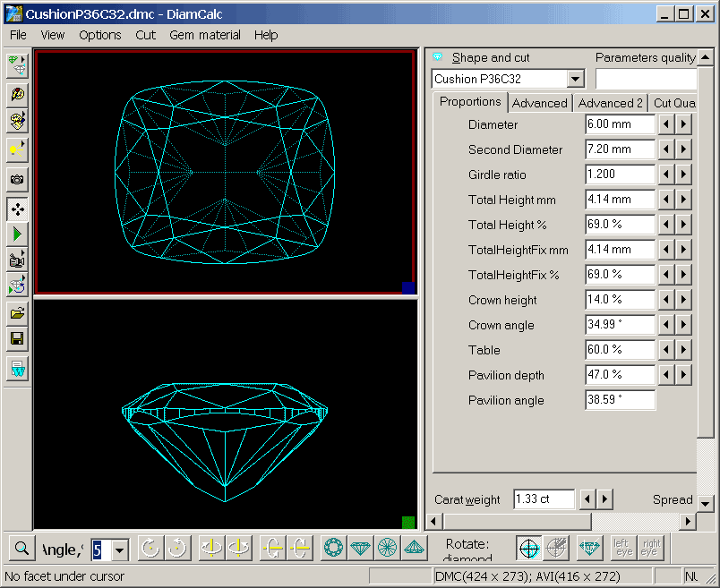The image size is (720, 588).
Task: Click the magnifying glass zoom icon
Action: pos(20,548)
